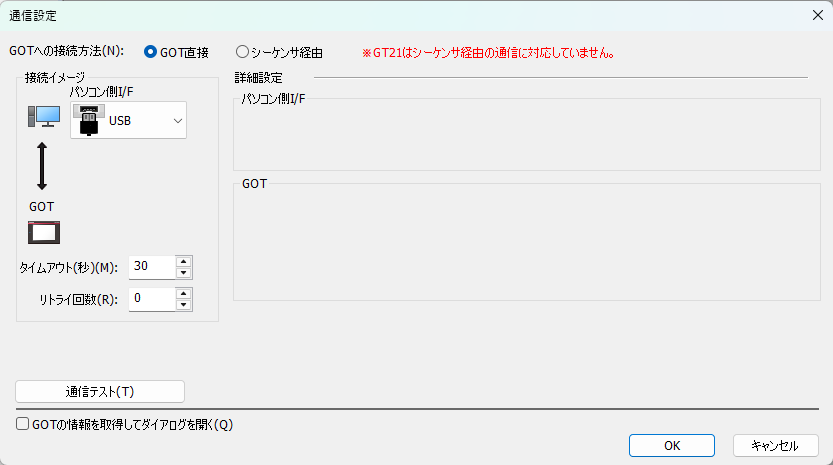Increase the リトライ回数 value
Image resolution: width=833 pixels, height=465 pixels.
click(183, 293)
